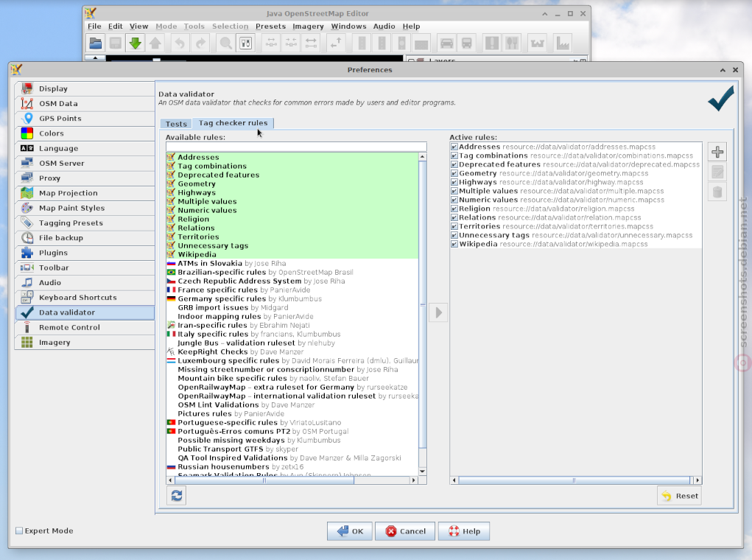752x560 pixels.
Task: Choose KeepRight Checks rule
Action: 292,351
